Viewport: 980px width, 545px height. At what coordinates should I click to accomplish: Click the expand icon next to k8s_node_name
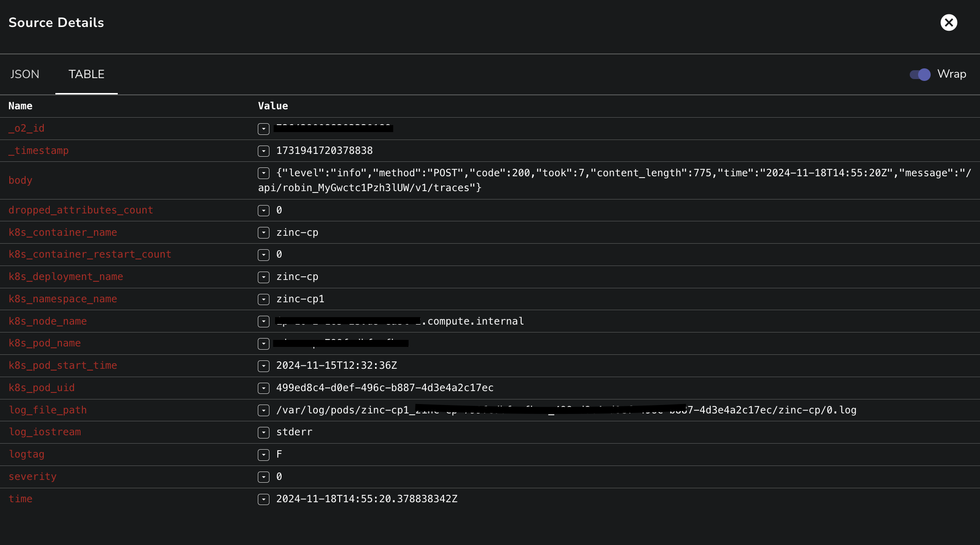[x=263, y=321]
